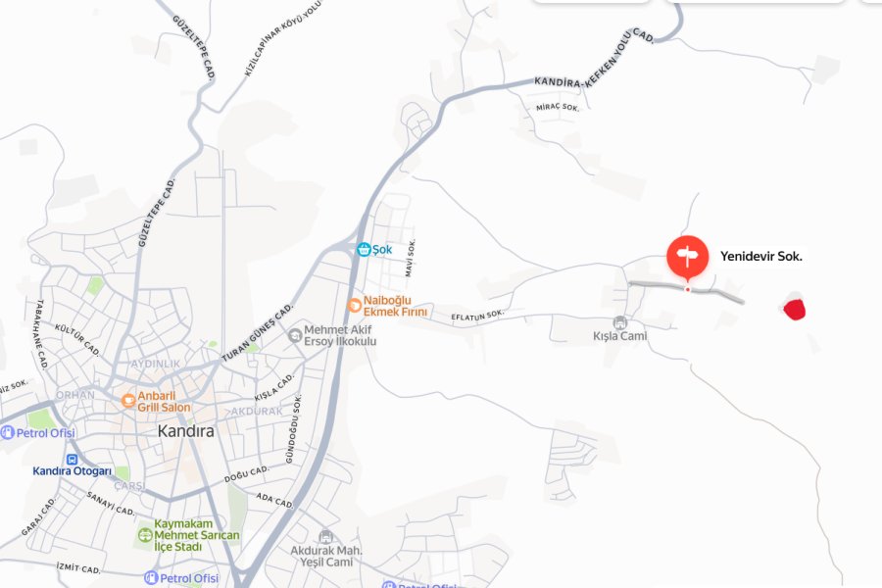
Task: Click the Eflatun Sok. street label
Action: click(477, 316)
